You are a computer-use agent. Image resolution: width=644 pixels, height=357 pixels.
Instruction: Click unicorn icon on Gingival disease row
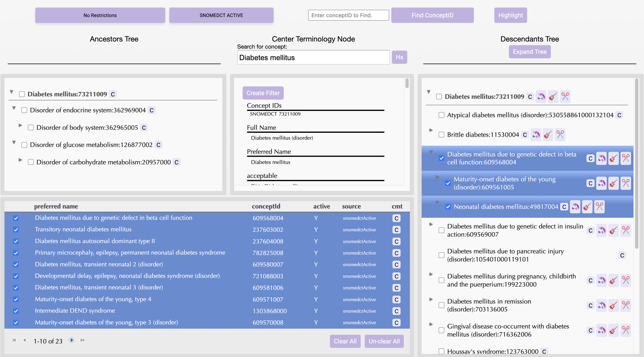click(601, 330)
